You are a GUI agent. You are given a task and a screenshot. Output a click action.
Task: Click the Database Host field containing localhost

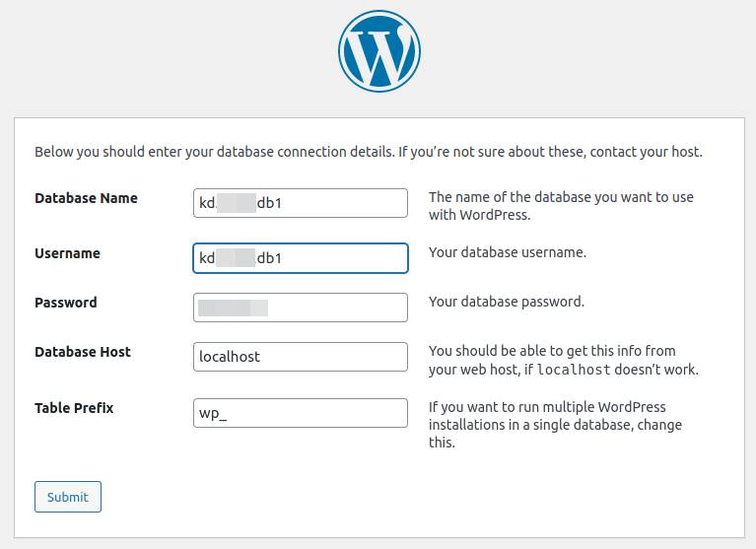click(x=301, y=357)
